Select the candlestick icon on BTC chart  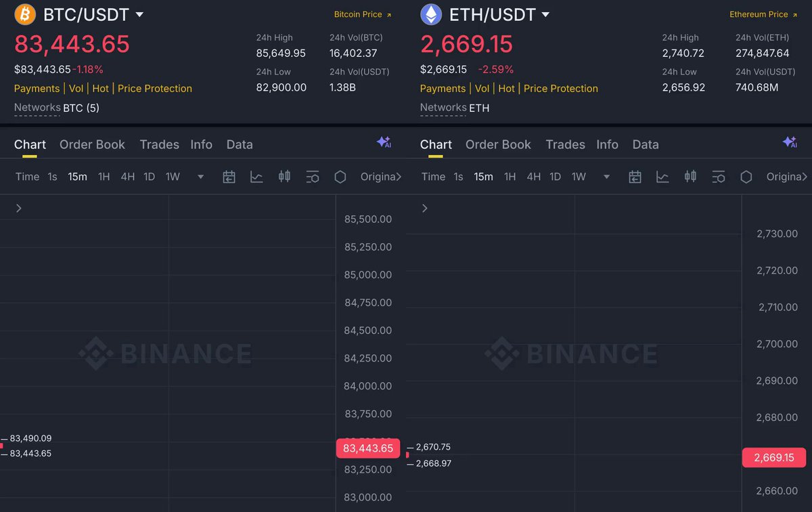coord(284,177)
